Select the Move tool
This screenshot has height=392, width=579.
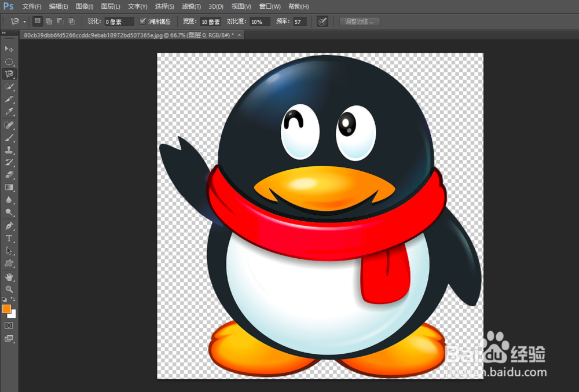pyautogui.click(x=9, y=49)
